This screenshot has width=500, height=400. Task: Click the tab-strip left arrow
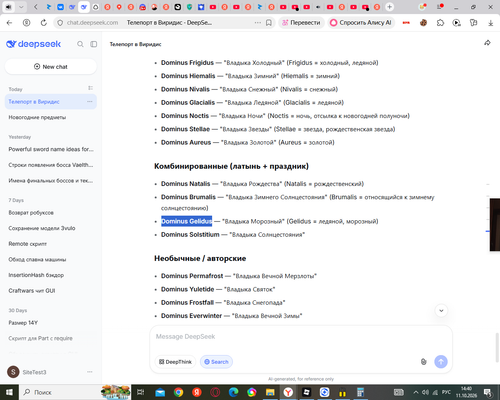pos(36,7)
